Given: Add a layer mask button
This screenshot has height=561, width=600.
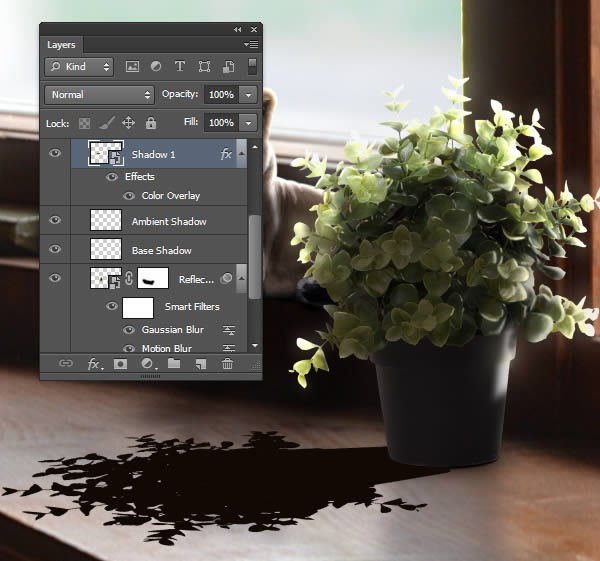Looking at the screenshot, I should tap(120, 364).
